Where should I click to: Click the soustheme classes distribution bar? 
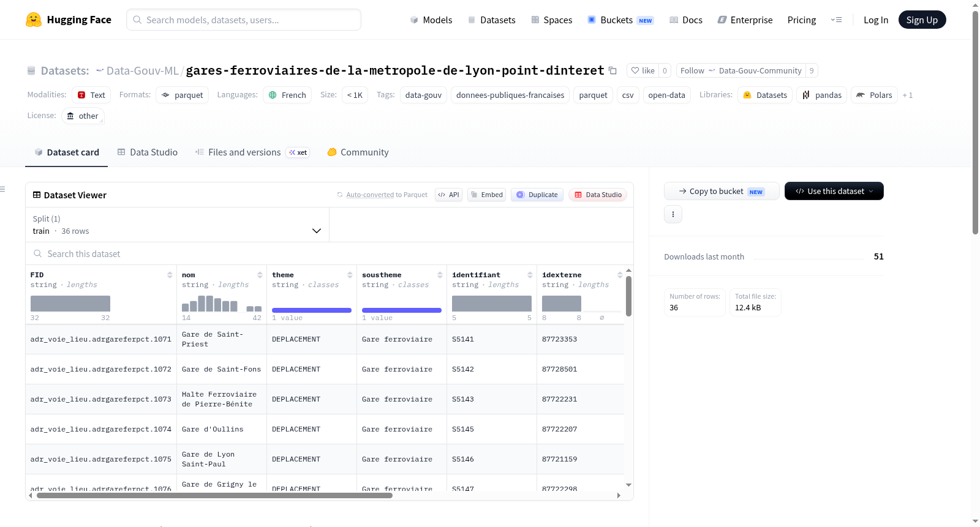point(402,310)
